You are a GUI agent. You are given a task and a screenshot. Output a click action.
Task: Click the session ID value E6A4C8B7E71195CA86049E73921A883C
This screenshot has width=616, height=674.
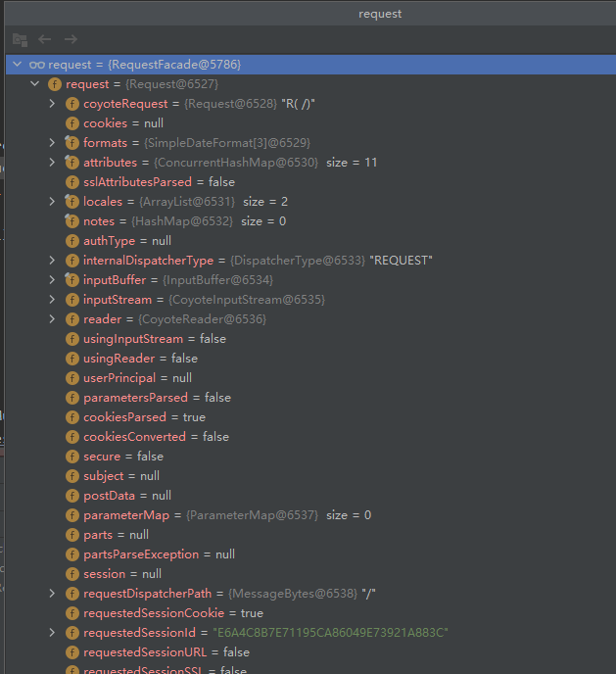(x=330, y=633)
